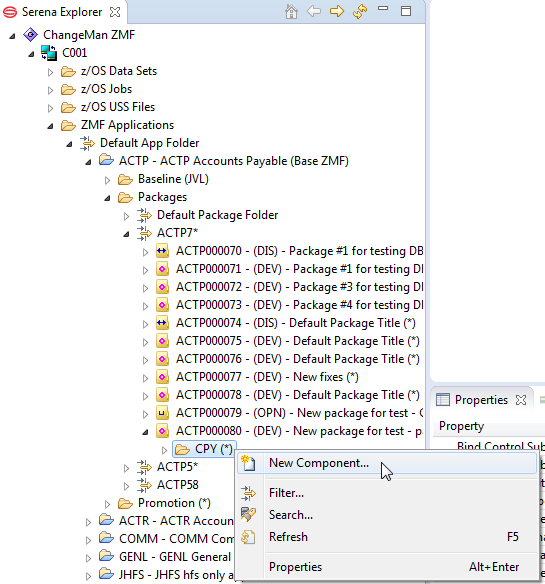
Task: Select ACTP000077 - (DEV) - New fixes (*)
Action: [267, 377]
